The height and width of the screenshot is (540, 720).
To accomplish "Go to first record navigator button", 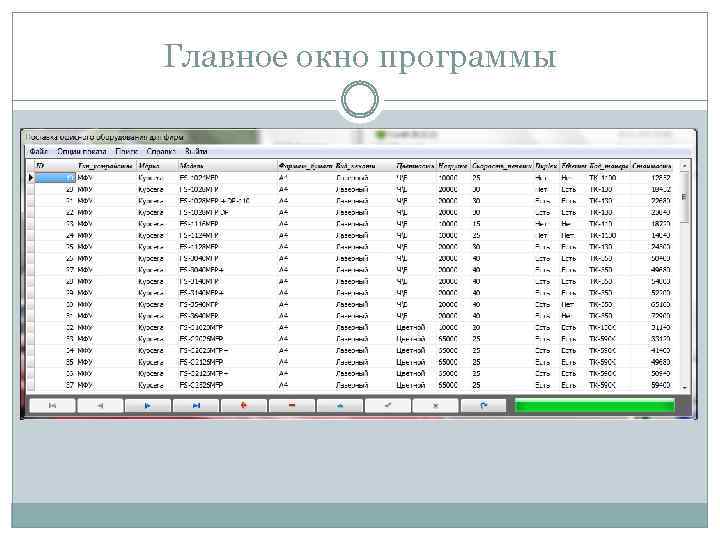I will 52,405.
